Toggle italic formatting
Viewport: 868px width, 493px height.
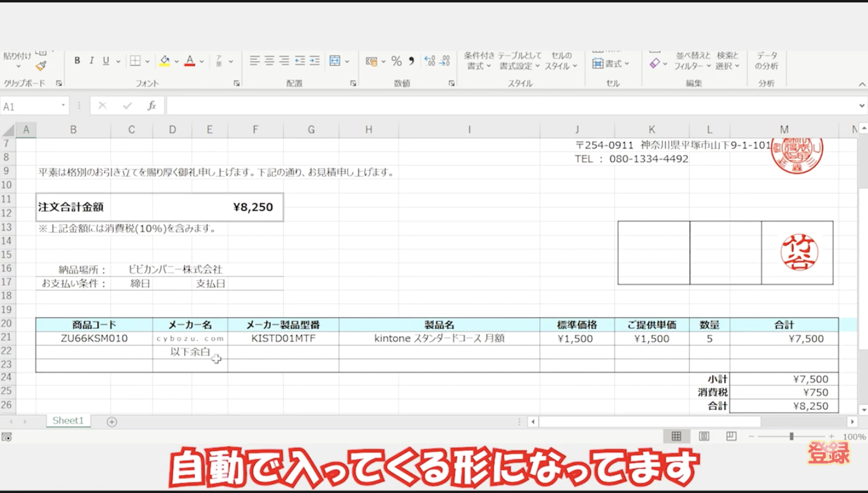coord(91,61)
